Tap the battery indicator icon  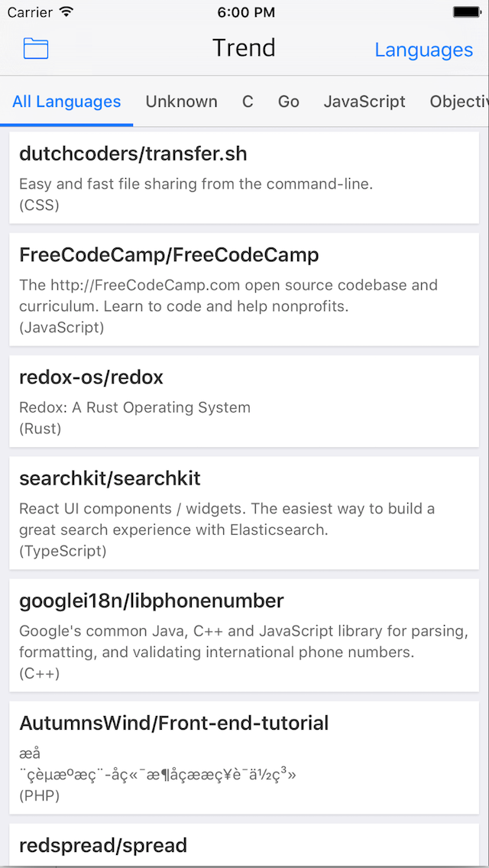(x=465, y=11)
